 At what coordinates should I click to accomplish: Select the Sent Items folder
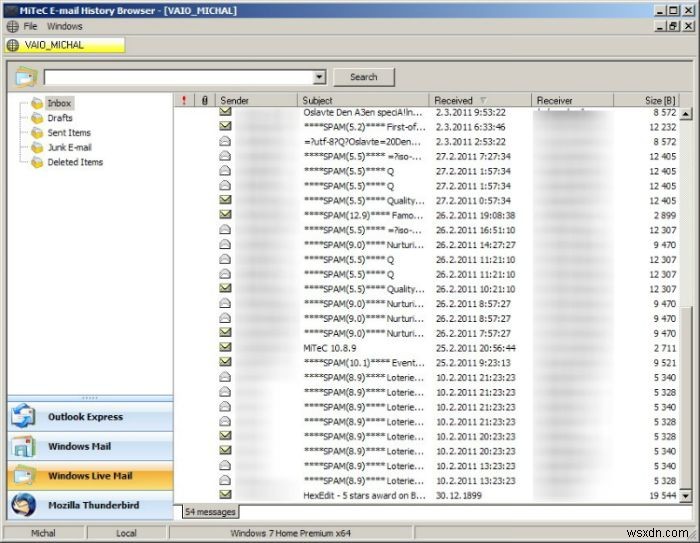pos(69,133)
